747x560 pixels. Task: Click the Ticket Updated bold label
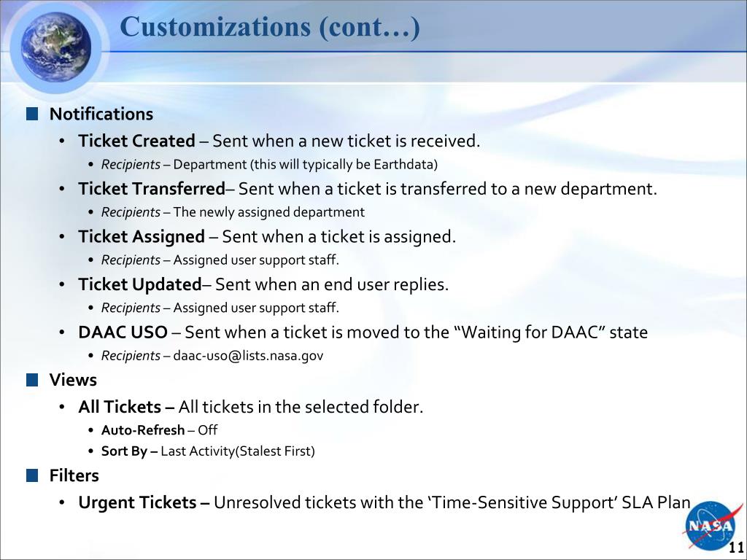click(x=140, y=284)
